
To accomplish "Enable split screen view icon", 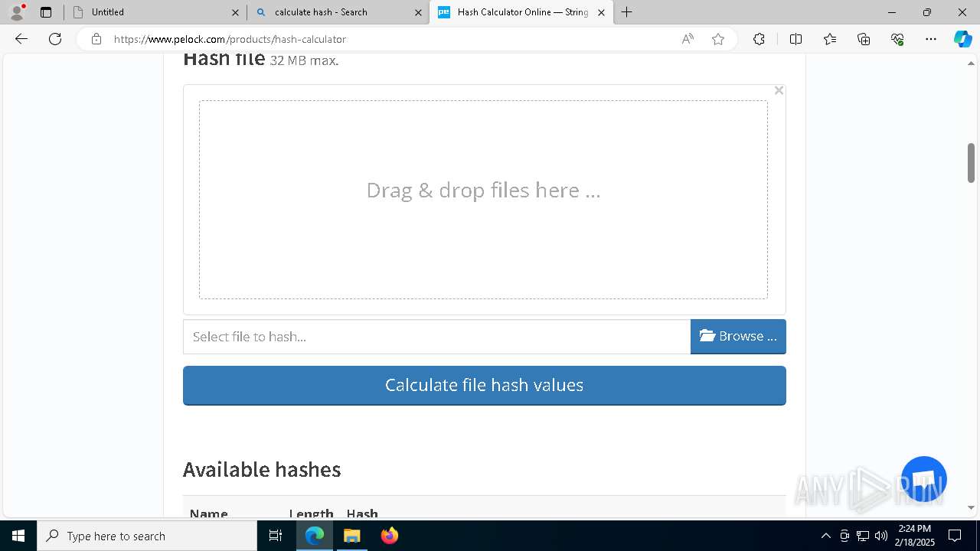I will [795, 39].
